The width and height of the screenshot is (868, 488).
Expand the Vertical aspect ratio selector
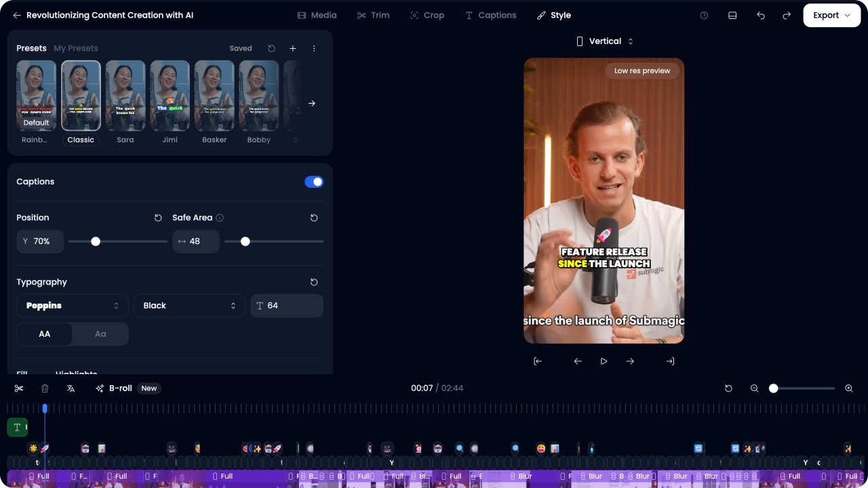(x=605, y=41)
